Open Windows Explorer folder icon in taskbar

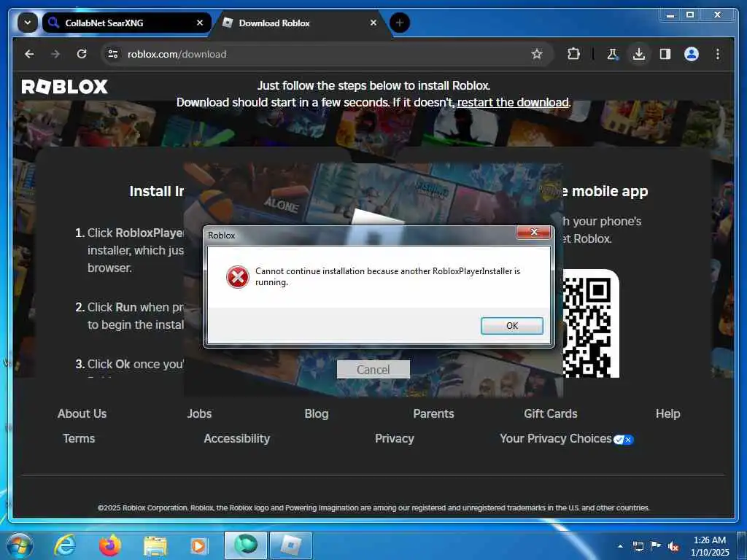[x=155, y=546]
